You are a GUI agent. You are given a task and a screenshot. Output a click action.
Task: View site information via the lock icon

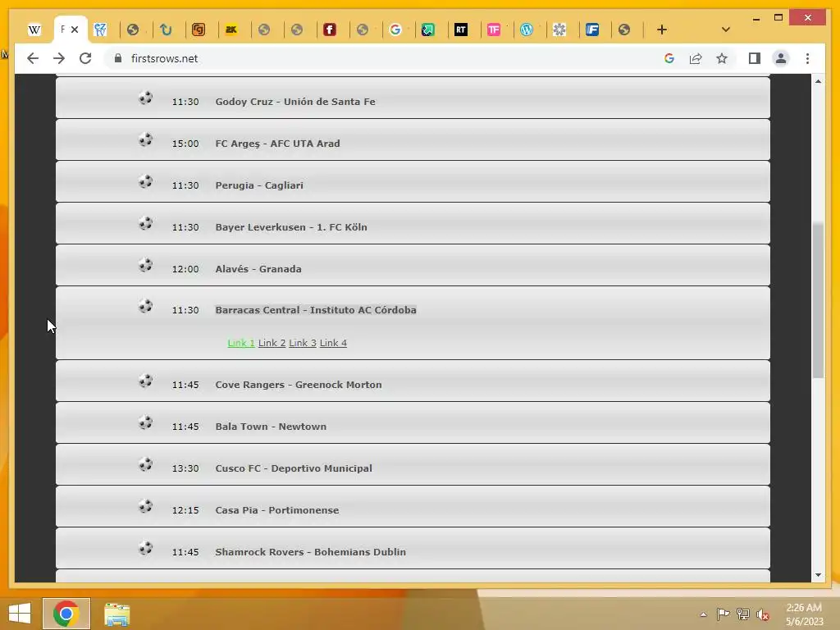[x=118, y=58]
